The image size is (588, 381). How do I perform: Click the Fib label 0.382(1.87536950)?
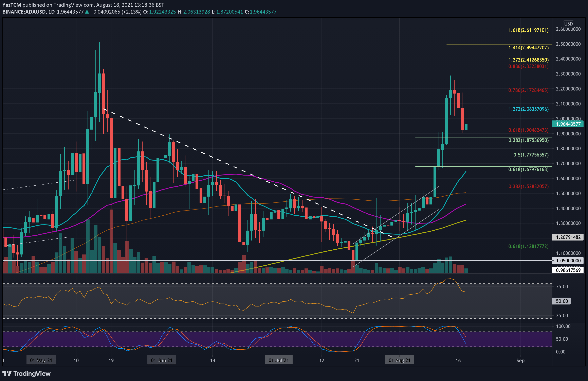pos(528,140)
